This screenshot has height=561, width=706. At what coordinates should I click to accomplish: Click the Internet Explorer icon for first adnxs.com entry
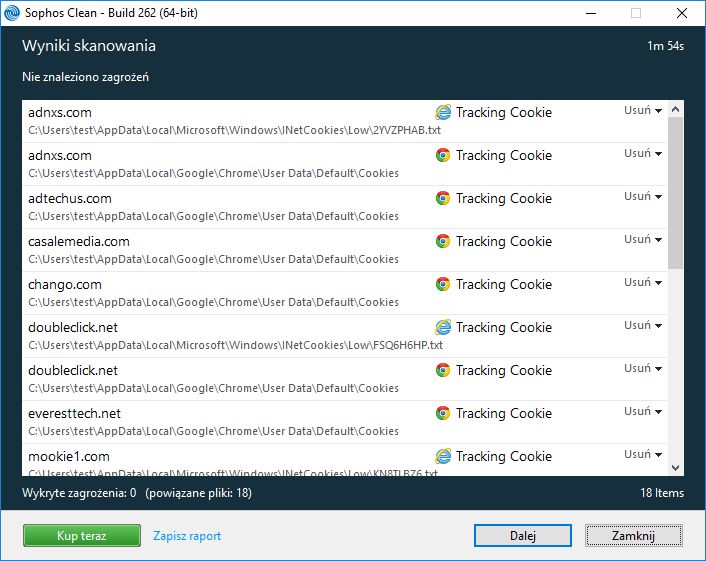[x=443, y=112]
